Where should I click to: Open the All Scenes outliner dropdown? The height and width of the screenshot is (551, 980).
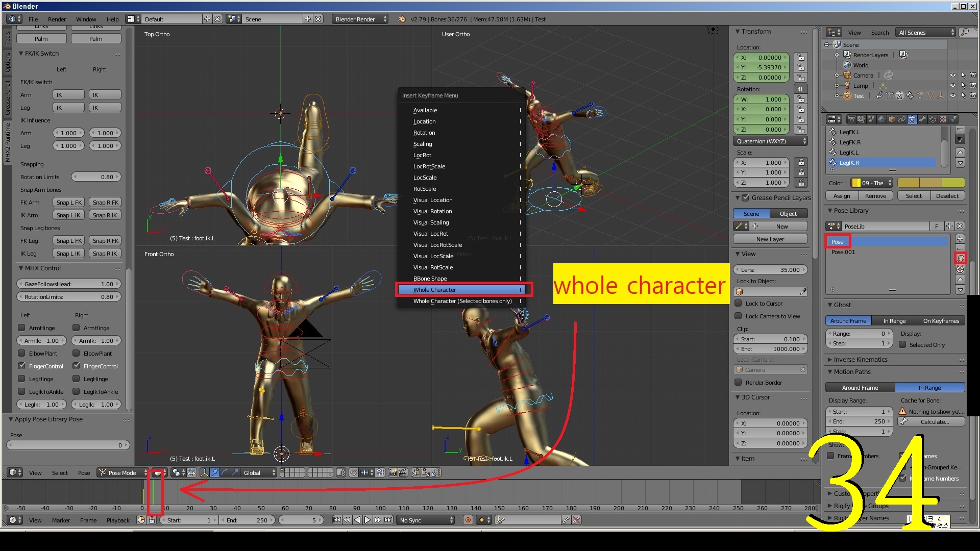pos(926,32)
